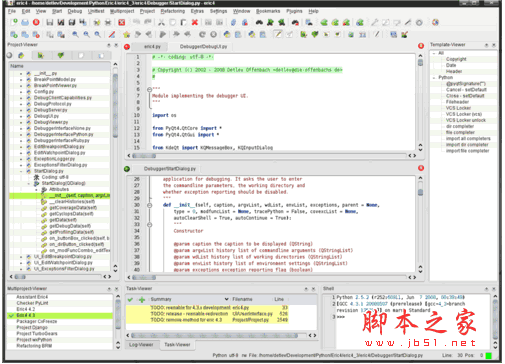Click the green plus Add task icon
This screenshot has width=505, height=364.
(x=142, y=299)
